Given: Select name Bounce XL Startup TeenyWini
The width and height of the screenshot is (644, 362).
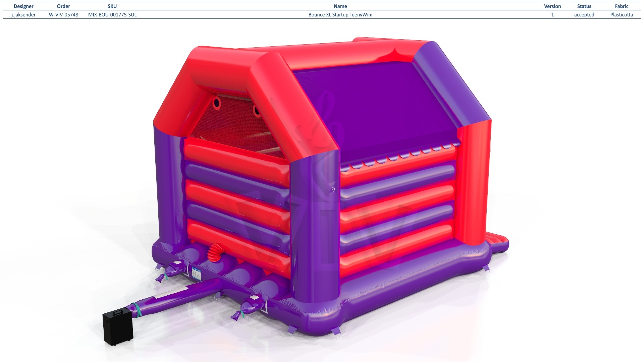Looking at the screenshot, I should point(340,15).
